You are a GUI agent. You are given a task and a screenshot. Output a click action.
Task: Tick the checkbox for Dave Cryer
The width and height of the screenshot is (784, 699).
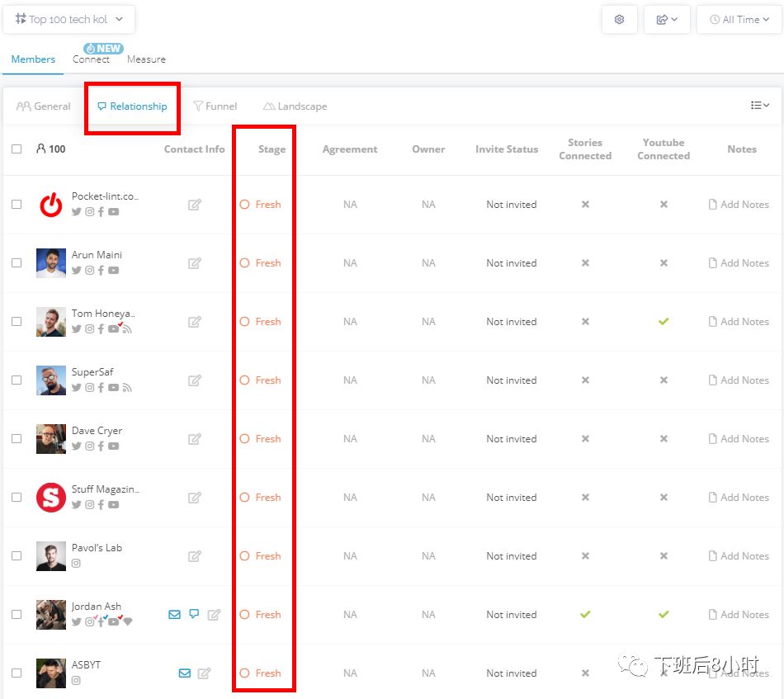[x=17, y=438]
